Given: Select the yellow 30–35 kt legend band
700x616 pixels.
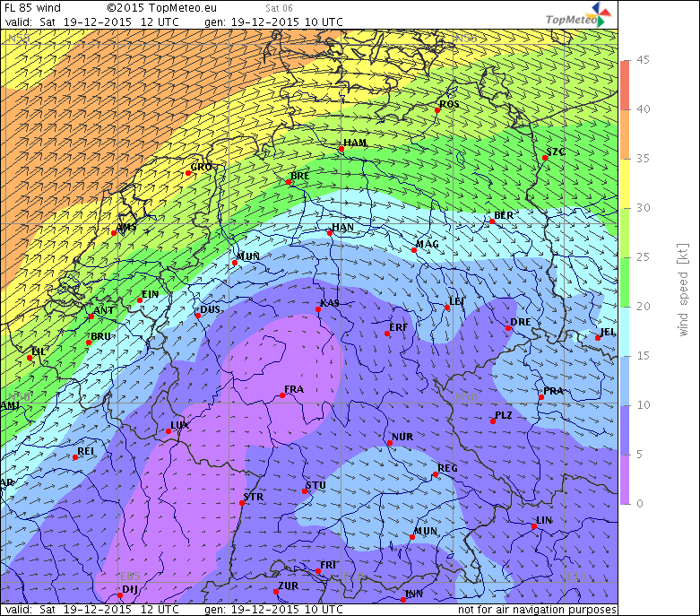Looking at the screenshot, I should click(626, 183).
